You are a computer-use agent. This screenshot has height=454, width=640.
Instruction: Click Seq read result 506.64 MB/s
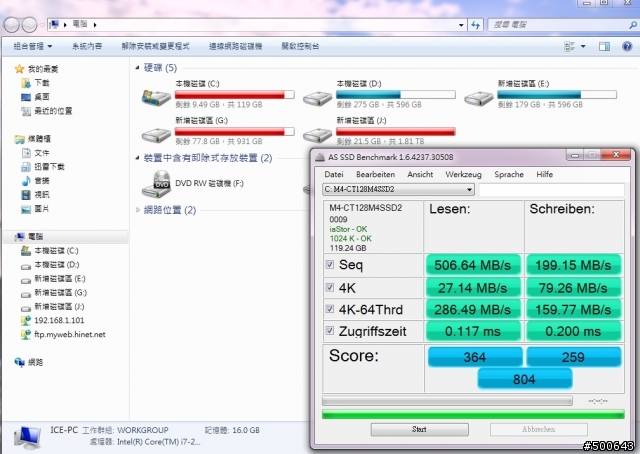[x=473, y=265]
